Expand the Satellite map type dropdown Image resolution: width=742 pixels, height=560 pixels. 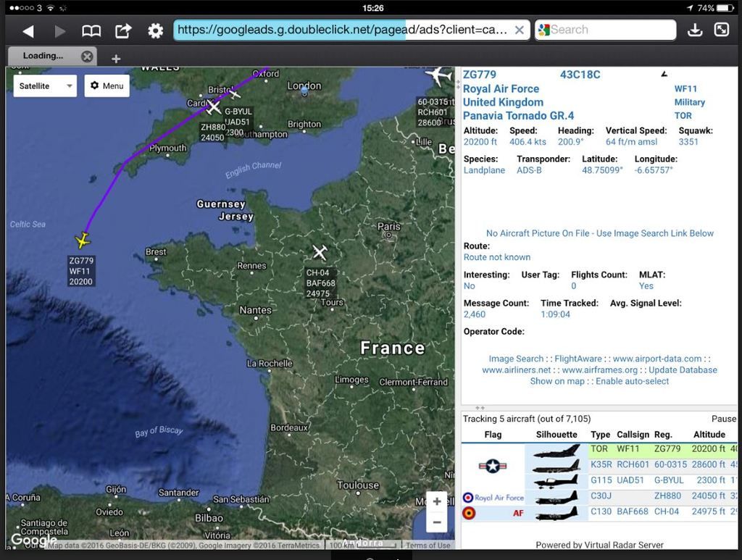tap(45, 85)
